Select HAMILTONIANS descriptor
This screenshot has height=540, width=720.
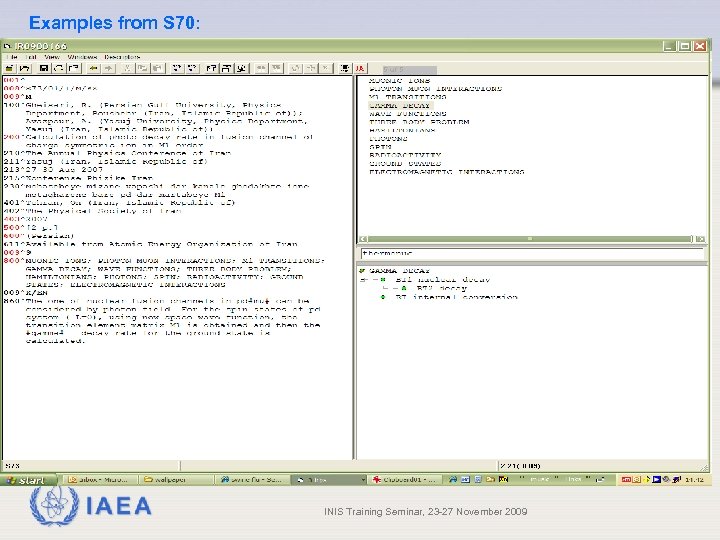[x=402, y=130]
